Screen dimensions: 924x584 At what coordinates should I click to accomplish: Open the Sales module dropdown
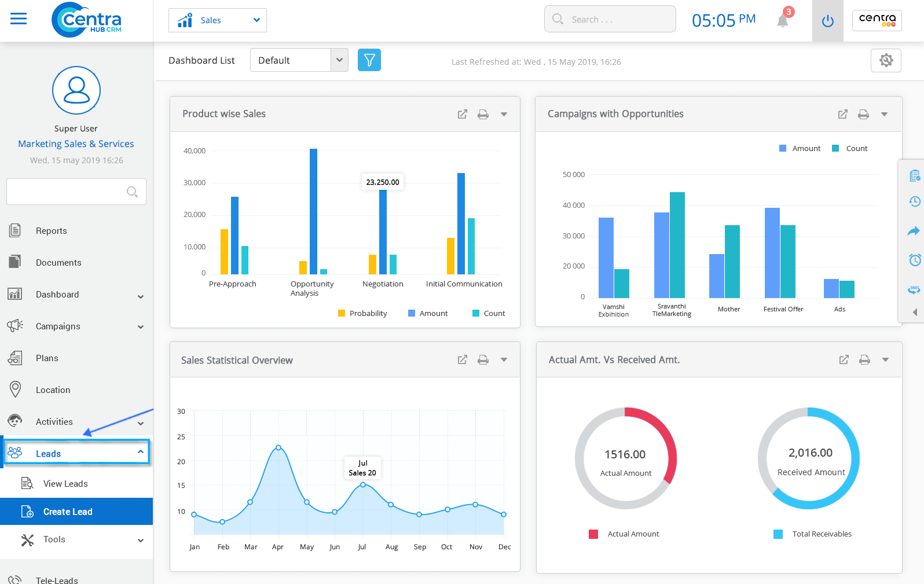pos(218,20)
